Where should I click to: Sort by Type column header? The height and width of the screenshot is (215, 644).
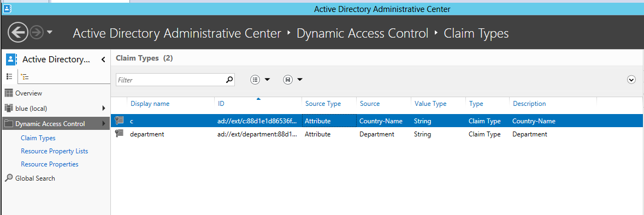pos(476,104)
